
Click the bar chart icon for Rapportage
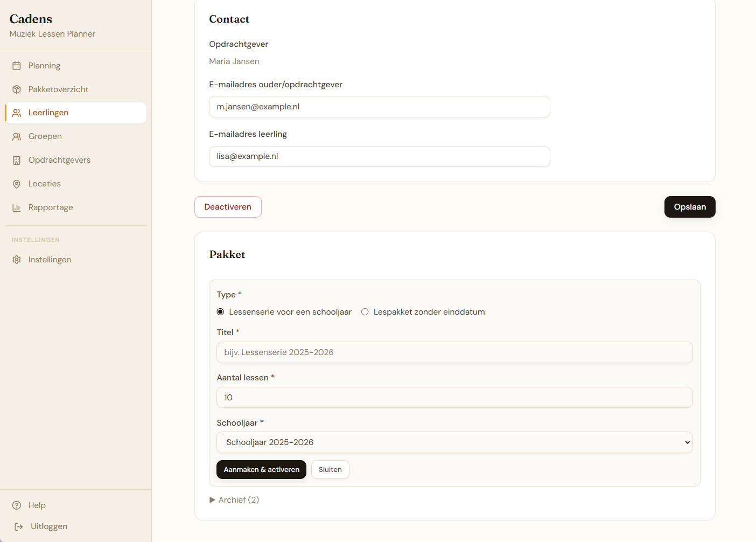[17, 208]
